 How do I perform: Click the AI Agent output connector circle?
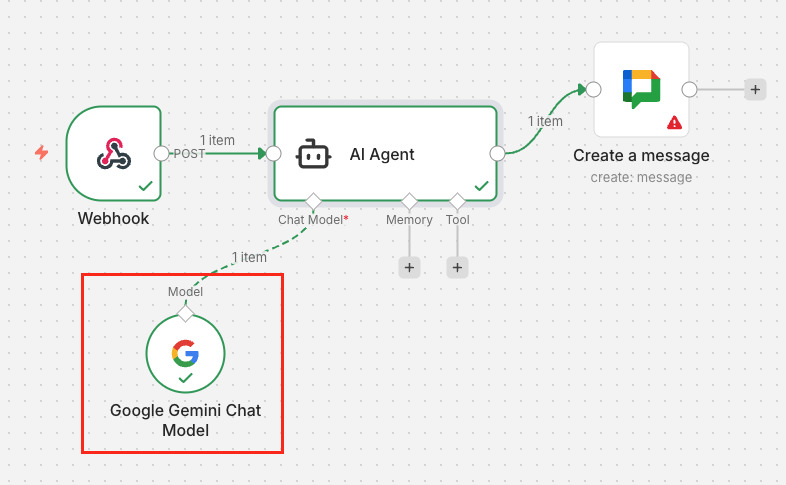497,153
